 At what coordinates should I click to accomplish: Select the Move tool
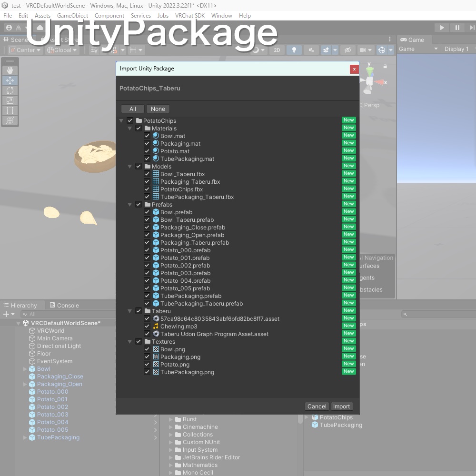pyautogui.click(x=10, y=80)
